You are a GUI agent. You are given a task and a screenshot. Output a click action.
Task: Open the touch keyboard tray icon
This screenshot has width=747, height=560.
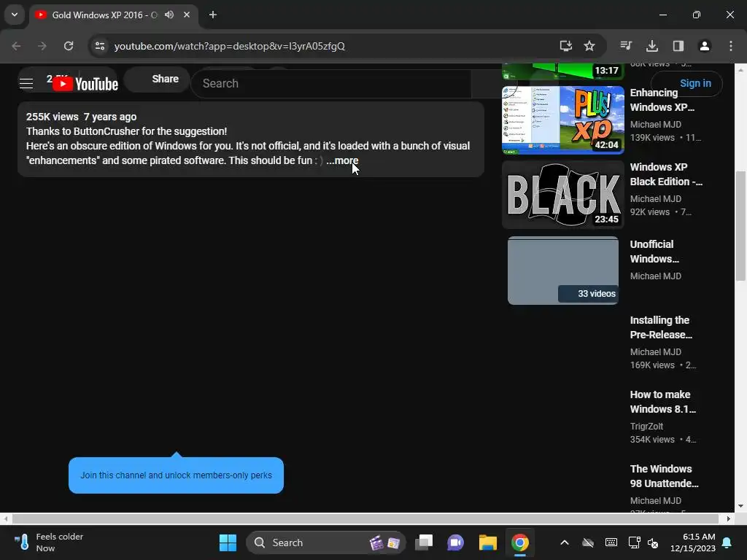tap(611, 542)
